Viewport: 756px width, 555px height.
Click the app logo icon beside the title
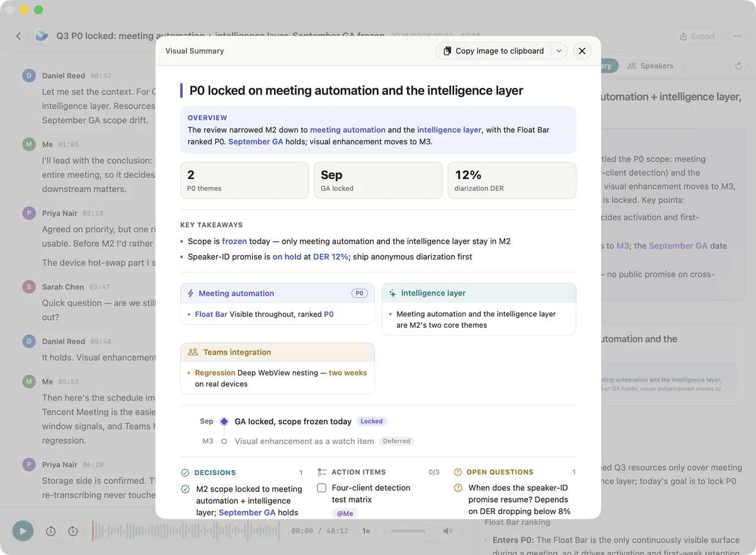[42, 37]
